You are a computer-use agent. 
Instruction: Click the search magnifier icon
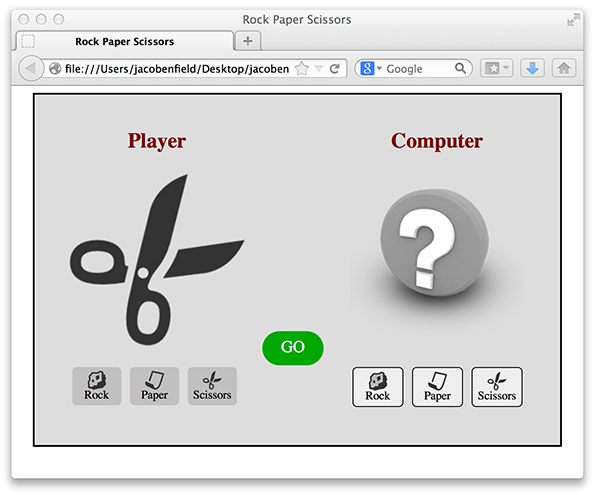(x=461, y=69)
